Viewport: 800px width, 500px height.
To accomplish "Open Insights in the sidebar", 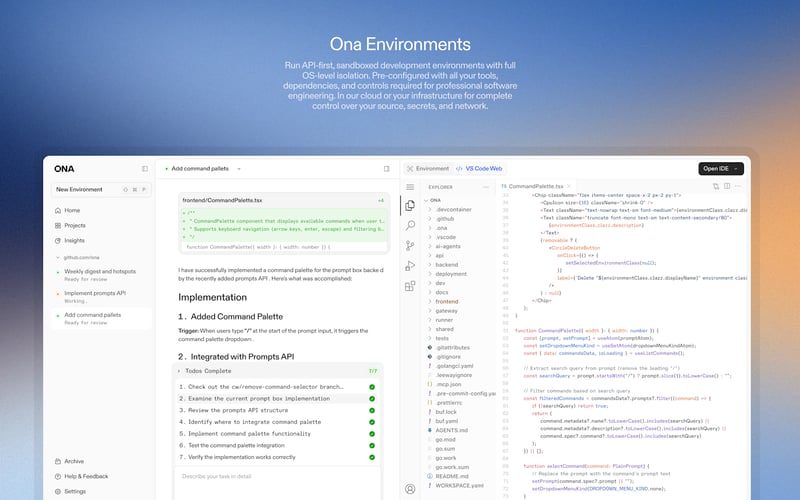I will tap(74, 240).
